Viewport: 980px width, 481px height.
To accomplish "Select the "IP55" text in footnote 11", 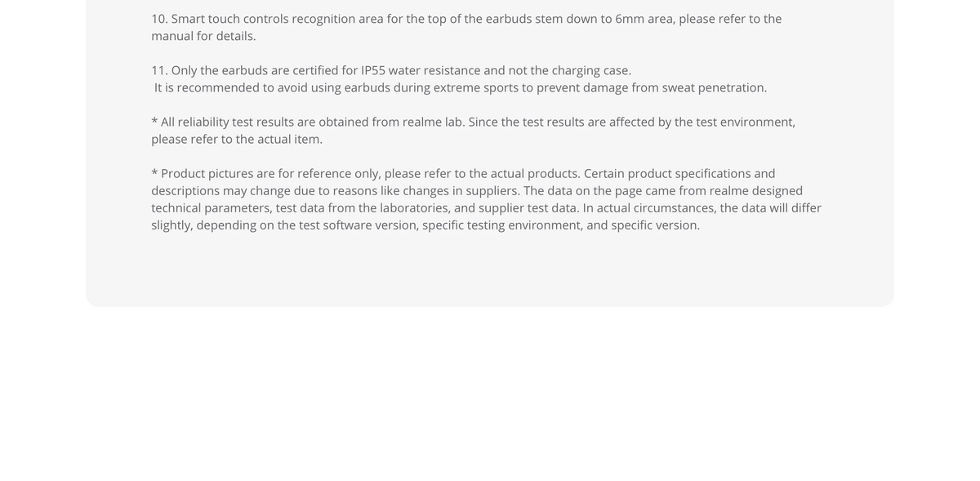I will pos(373,70).
